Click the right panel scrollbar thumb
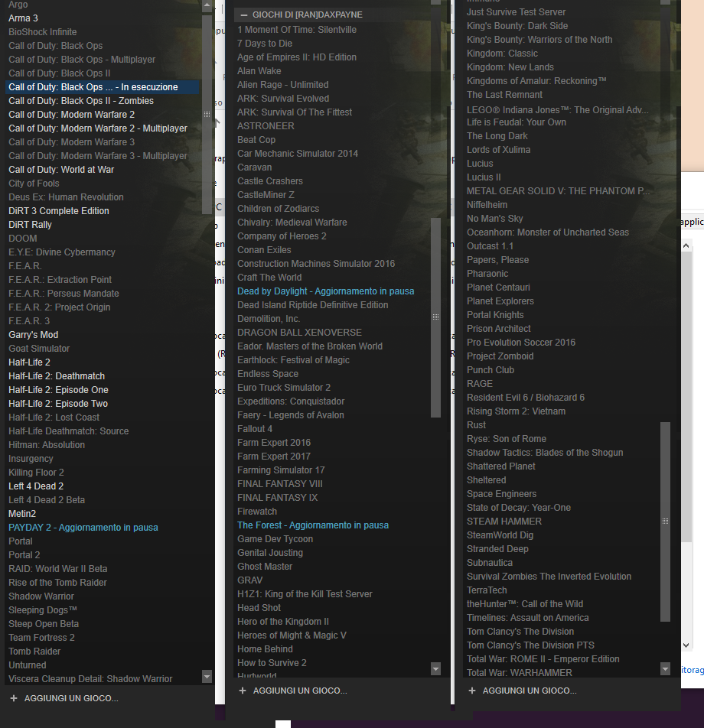This screenshot has width=704, height=728. click(666, 522)
